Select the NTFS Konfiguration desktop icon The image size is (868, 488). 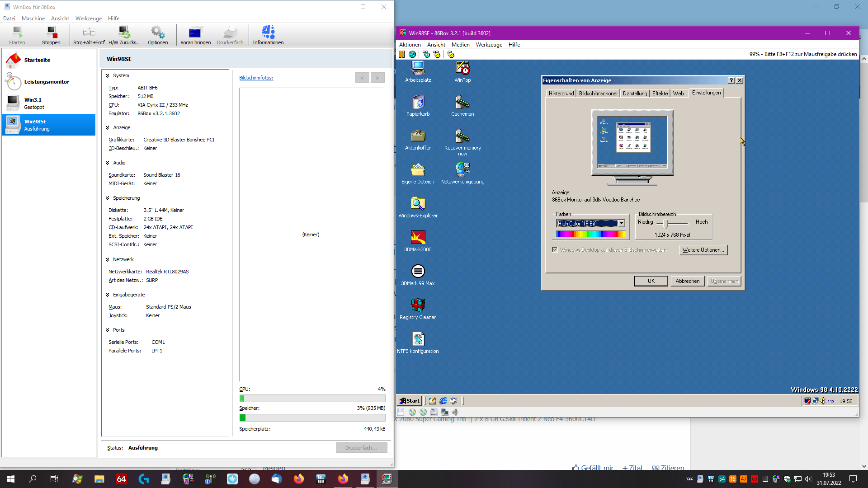(418, 343)
